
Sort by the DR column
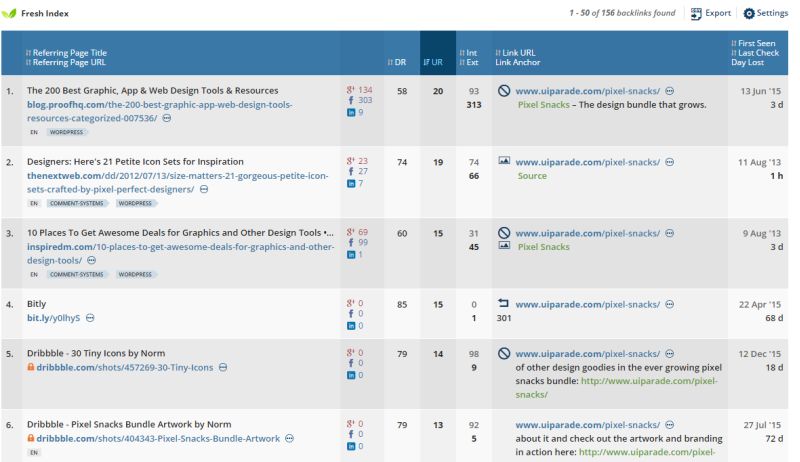(x=397, y=62)
